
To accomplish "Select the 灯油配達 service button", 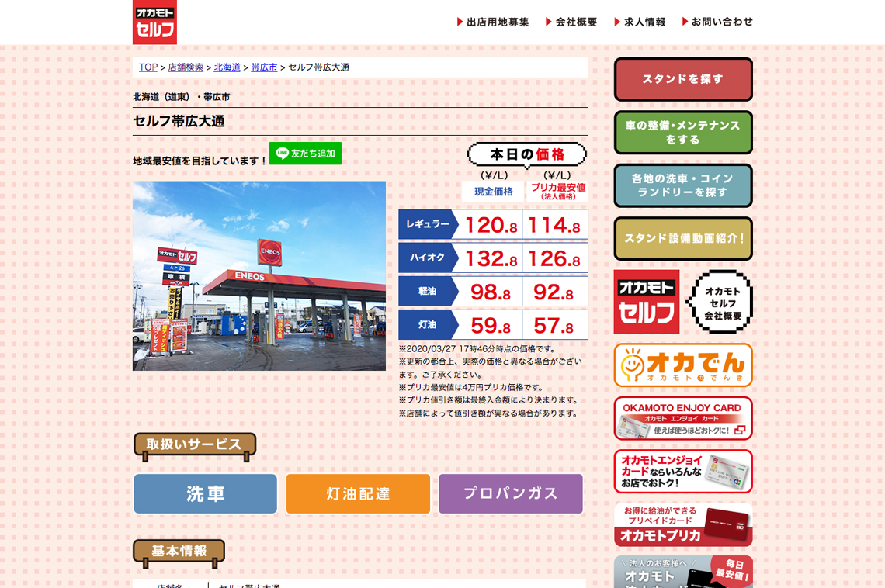I will click(x=358, y=494).
